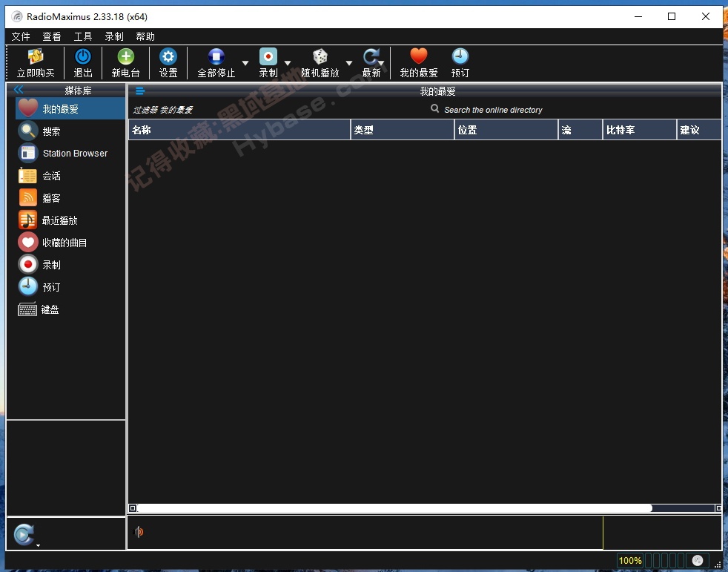Viewport: 728px width, 572px height.
Task: Click the level meter bars beside 100%
Action: click(x=665, y=560)
